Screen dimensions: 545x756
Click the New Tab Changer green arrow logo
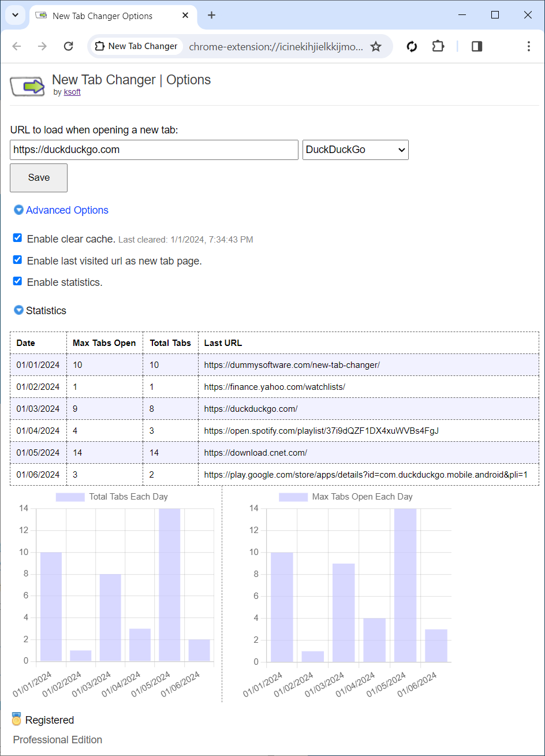coord(28,86)
